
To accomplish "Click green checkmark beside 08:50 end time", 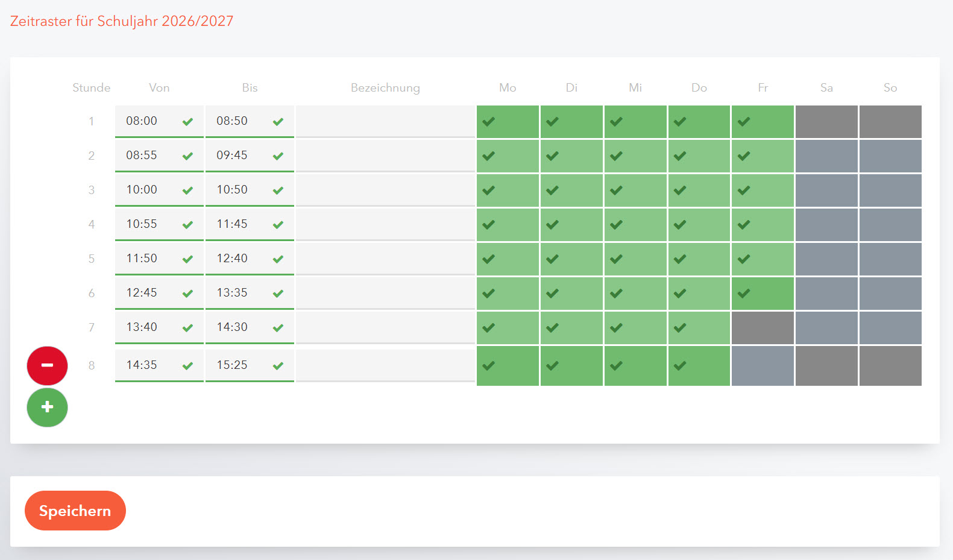I will [x=278, y=122].
